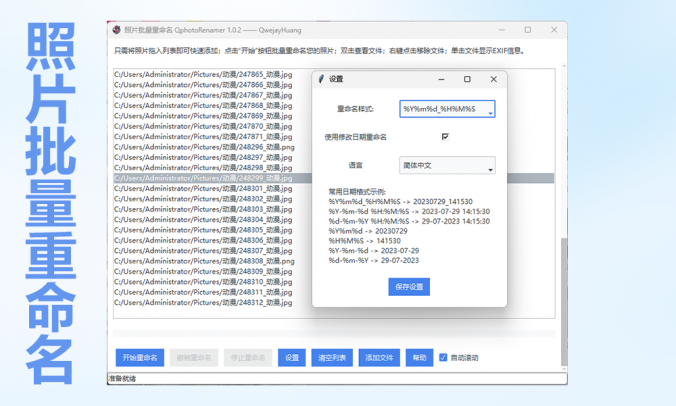Select file 248302_动漫.jpg in the list

(x=203, y=199)
